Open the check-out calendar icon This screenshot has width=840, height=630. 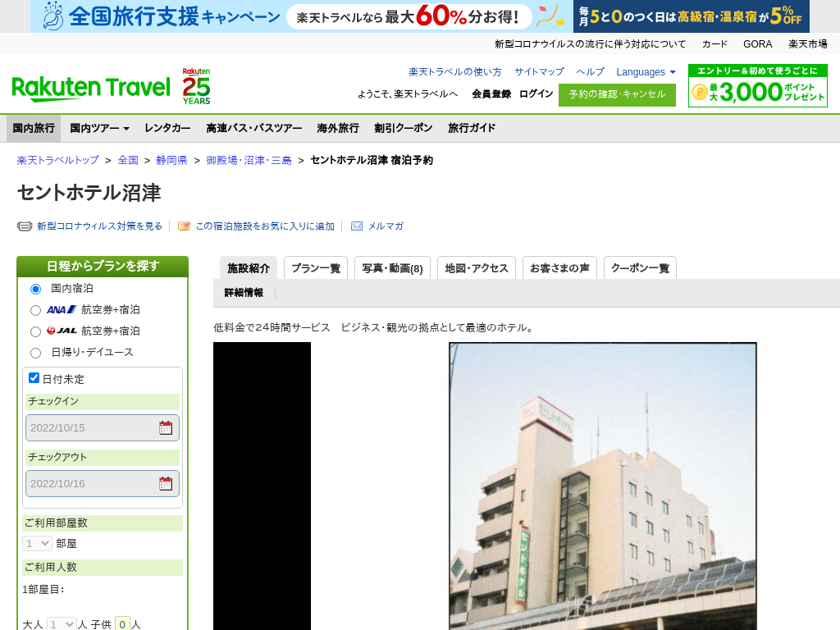tap(166, 483)
